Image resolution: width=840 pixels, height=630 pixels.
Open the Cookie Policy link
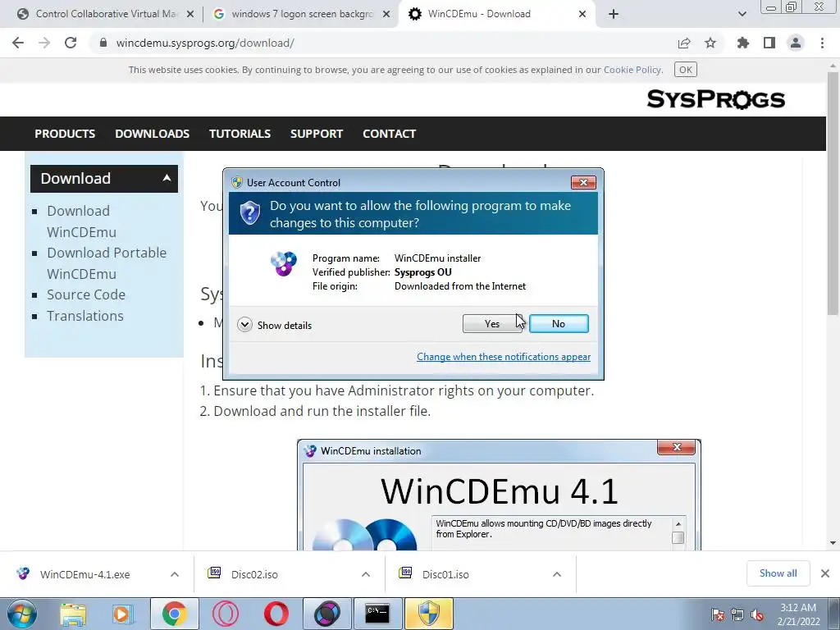[x=632, y=70]
